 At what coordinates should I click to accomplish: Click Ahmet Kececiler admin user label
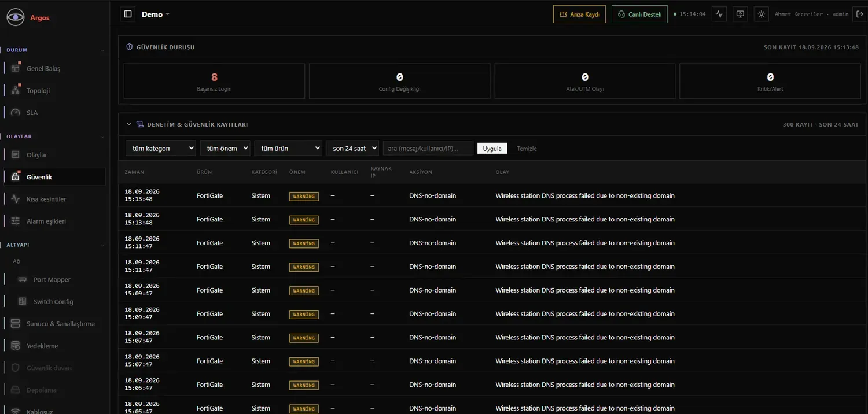coord(811,14)
